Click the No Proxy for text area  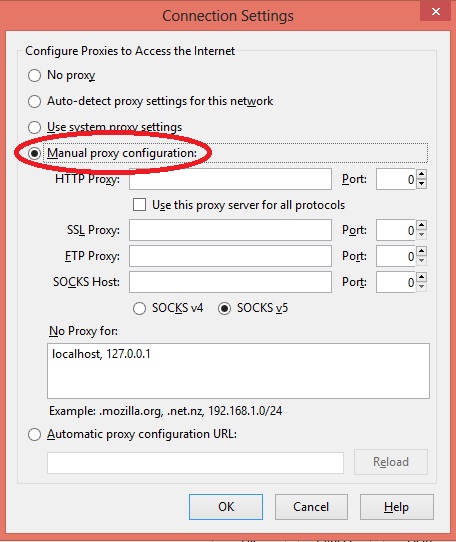[238, 371]
